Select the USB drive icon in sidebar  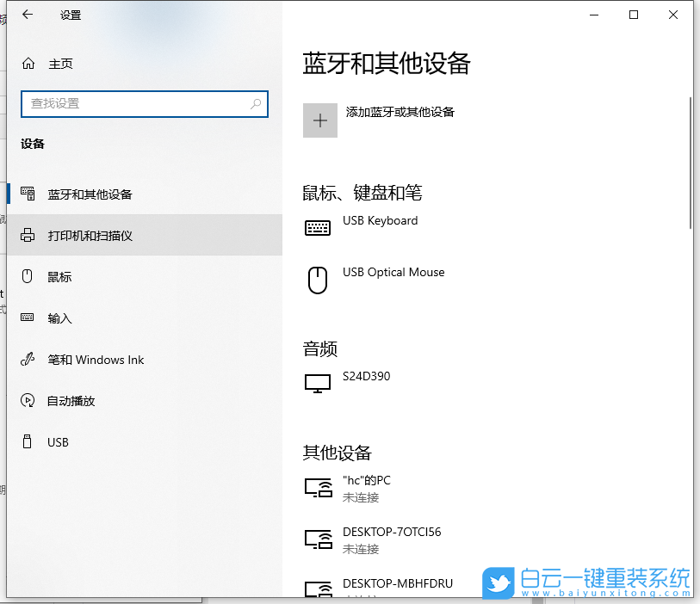click(x=28, y=441)
